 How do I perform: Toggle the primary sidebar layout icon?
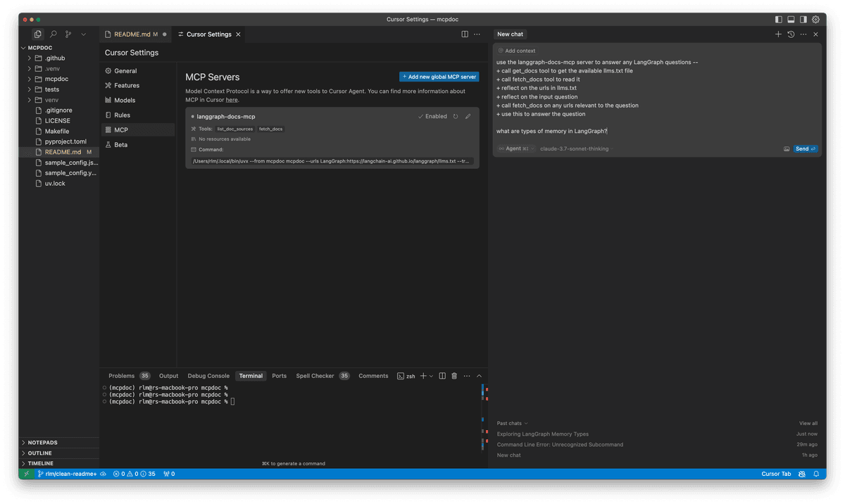[x=778, y=20]
